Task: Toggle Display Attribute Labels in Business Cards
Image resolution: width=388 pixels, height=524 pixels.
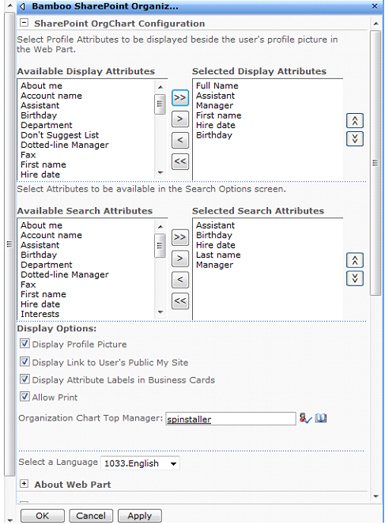Action: pos(24,379)
